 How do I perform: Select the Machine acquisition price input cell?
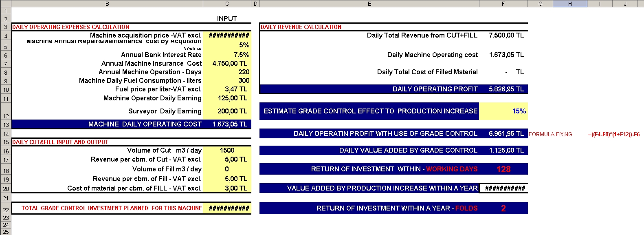coord(227,35)
